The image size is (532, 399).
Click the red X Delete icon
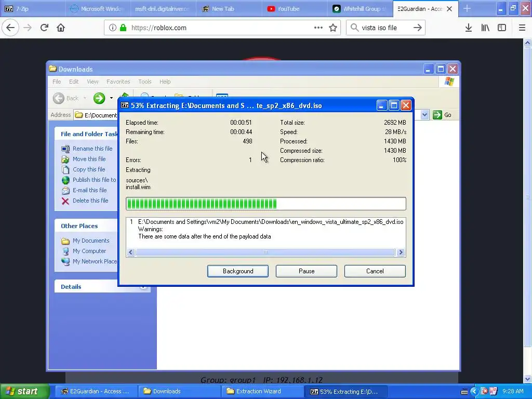[x=65, y=201]
